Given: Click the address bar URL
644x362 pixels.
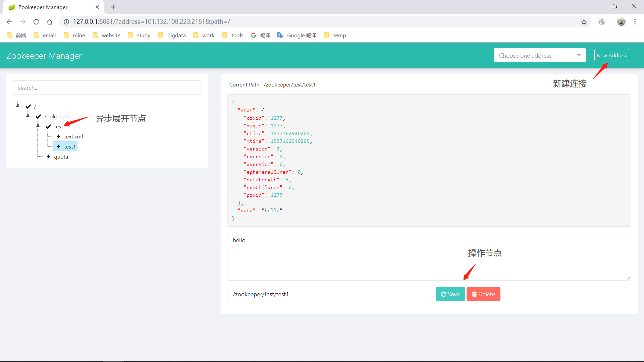Looking at the screenshot, I should point(152,22).
